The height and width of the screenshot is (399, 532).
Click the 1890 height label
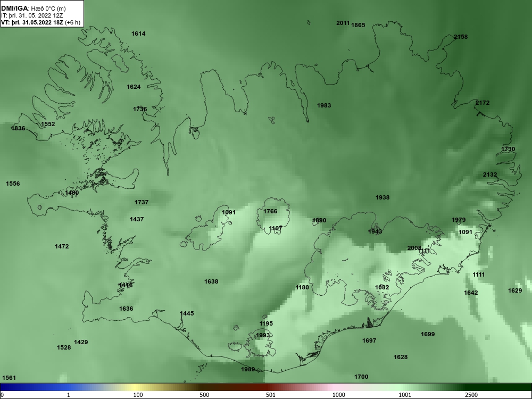(x=319, y=221)
